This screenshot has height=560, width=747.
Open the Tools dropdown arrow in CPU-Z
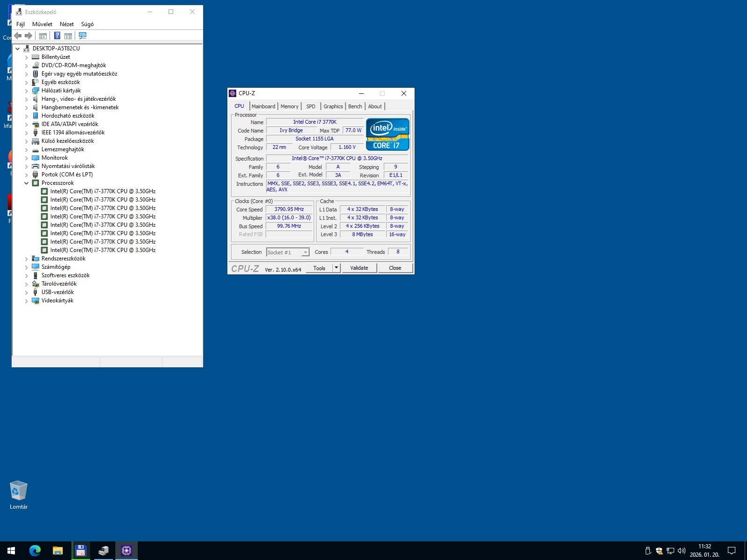click(x=336, y=268)
